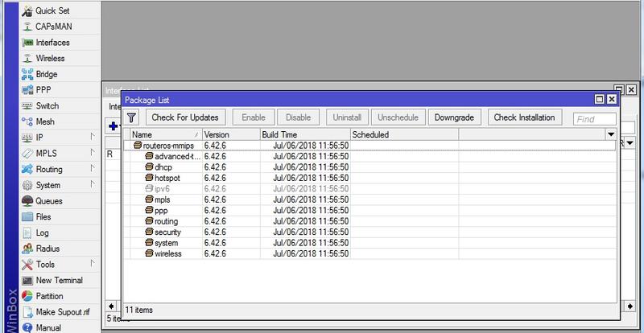Select the dhcp package icon
This screenshot has height=333, width=644.
(149, 167)
